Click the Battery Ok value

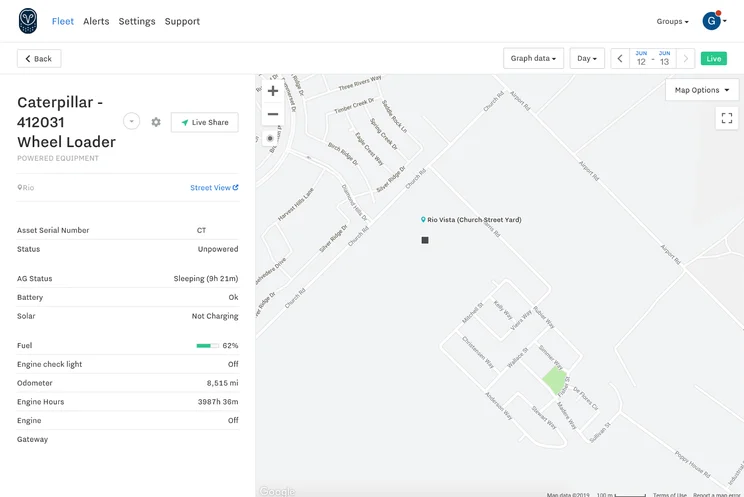pyautogui.click(x=233, y=297)
